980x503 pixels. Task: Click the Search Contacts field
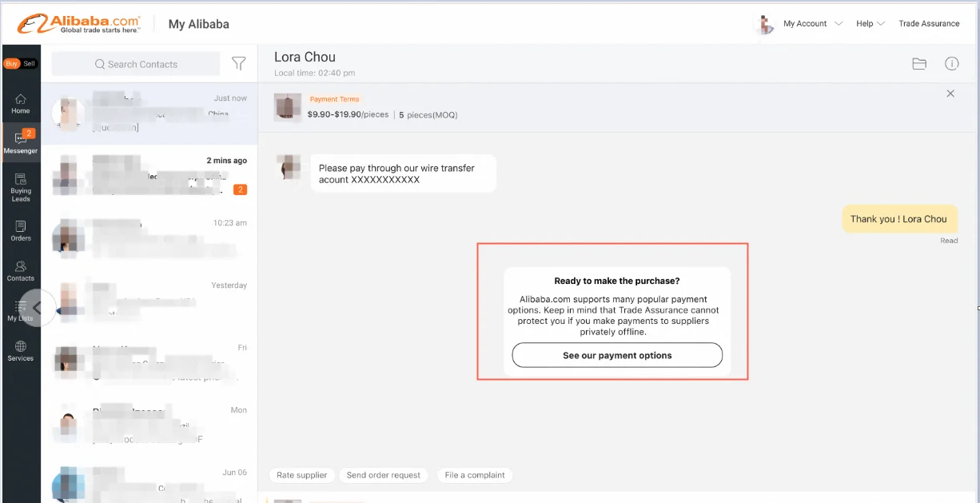click(136, 64)
